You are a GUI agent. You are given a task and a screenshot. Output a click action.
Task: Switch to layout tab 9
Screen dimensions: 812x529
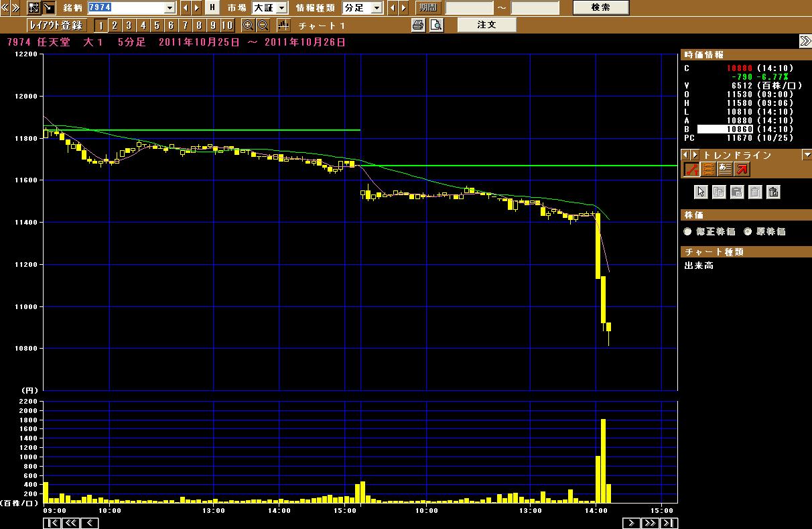(x=213, y=25)
